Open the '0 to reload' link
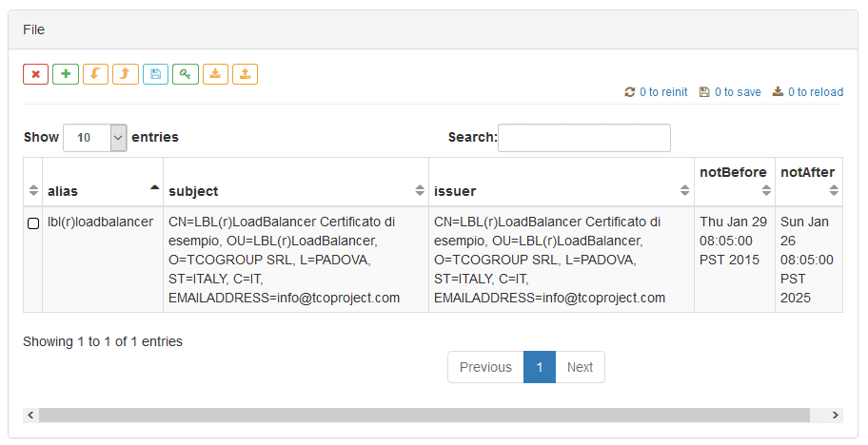The width and height of the screenshot is (868, 445). [x=816, y=92]
